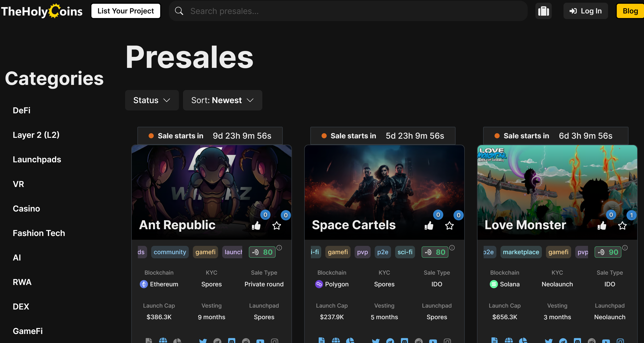Click the Polygon blockchain icon
Viewport: 644px width, 343px height.
coord(319,284)
